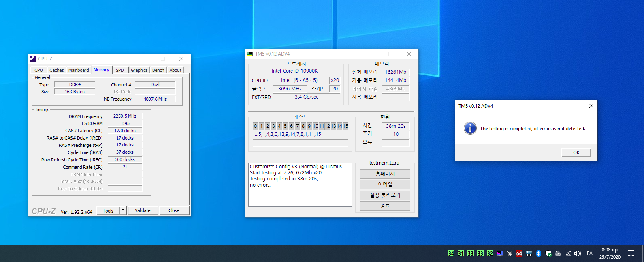Image resolution: width=644 pixels, height=262 pixels.
Task: Switch to the Mainboard tab
Action: pos(79,70)
